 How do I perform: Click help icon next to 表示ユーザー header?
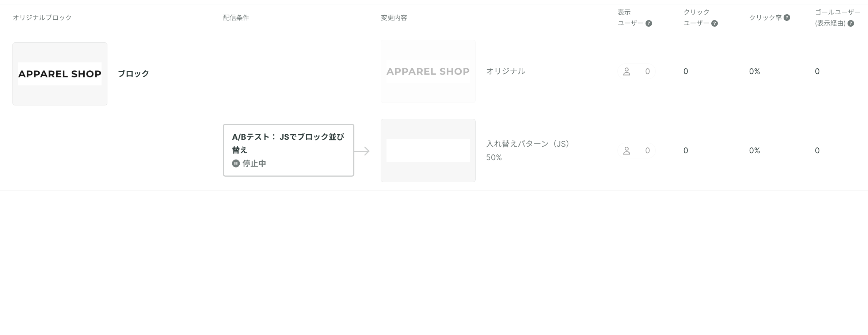point(649,23)
